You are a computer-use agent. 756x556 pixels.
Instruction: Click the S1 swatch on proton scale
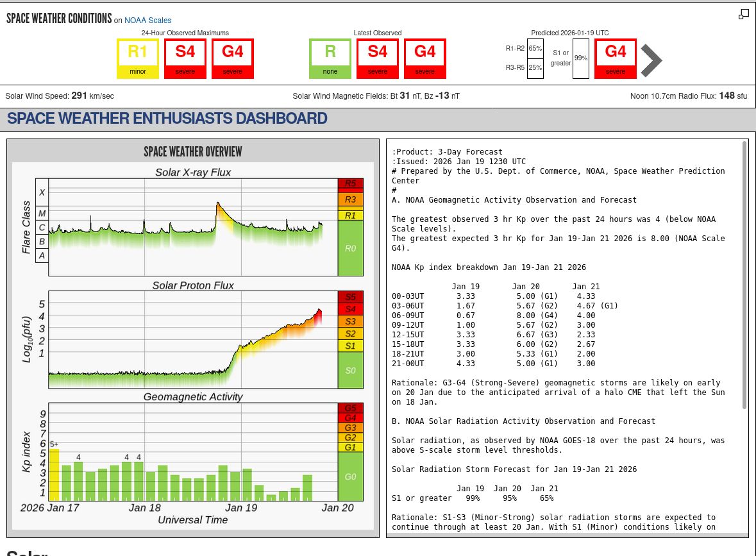click(351, 346)
